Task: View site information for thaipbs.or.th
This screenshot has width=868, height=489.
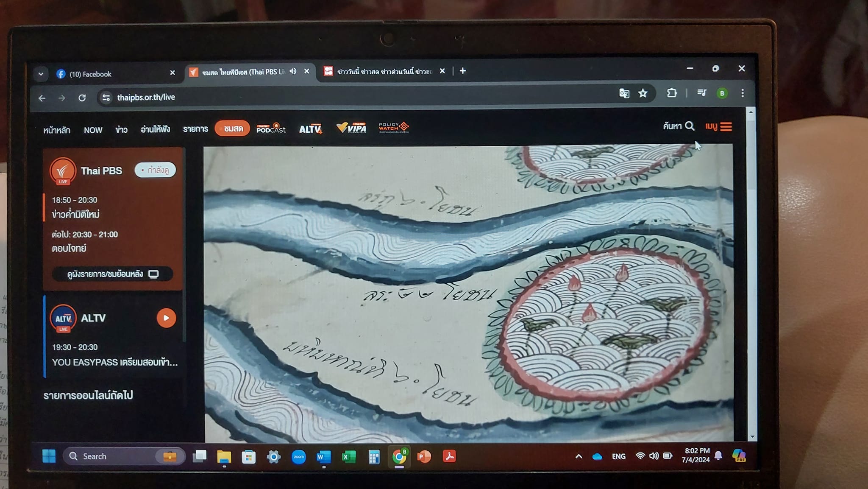Action: 106,98
